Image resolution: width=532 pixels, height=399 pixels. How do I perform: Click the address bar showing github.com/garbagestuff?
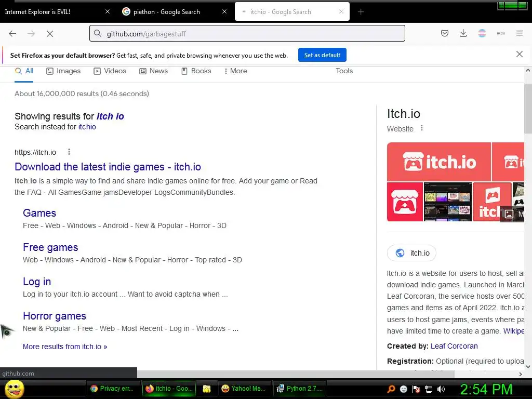pos(247,33)
